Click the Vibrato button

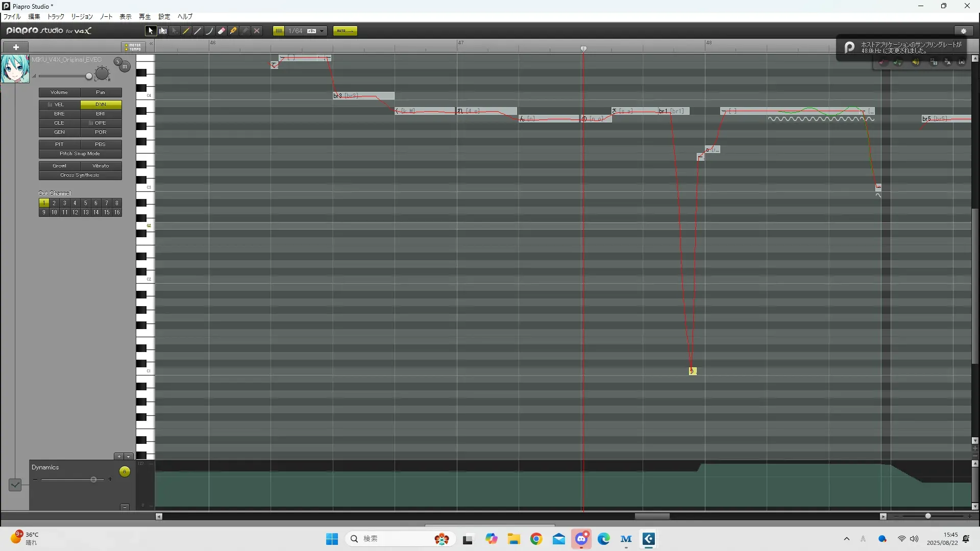101,166
